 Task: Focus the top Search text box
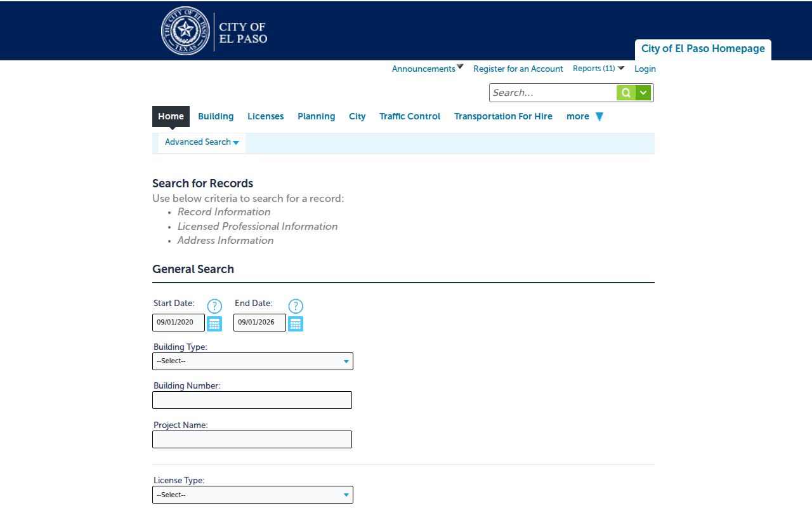coord(553,93)
